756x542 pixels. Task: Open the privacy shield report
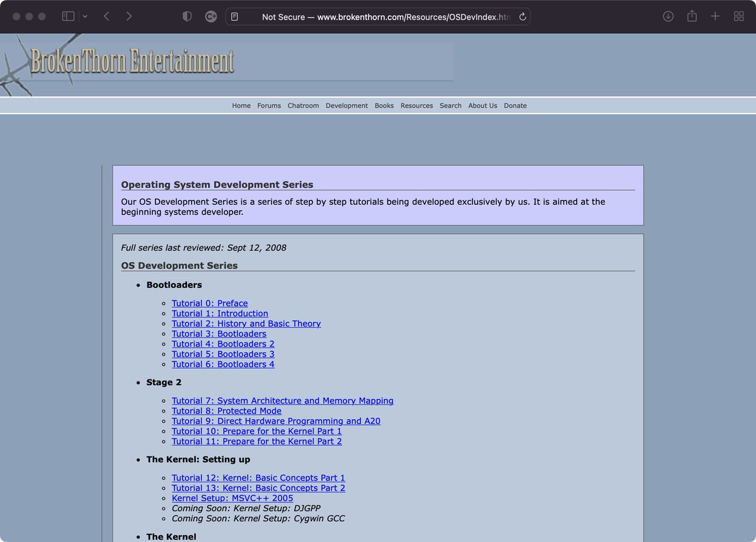[187, 16]
